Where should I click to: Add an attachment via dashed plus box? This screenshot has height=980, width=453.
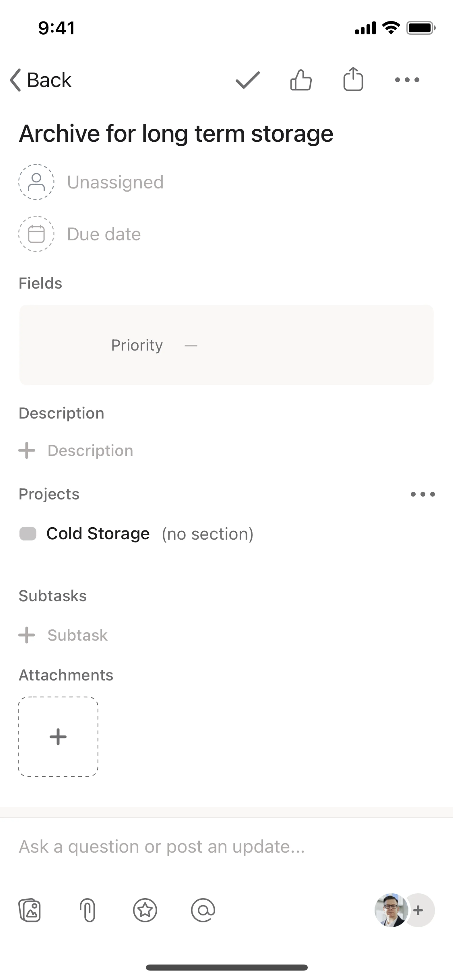point(58,736)
